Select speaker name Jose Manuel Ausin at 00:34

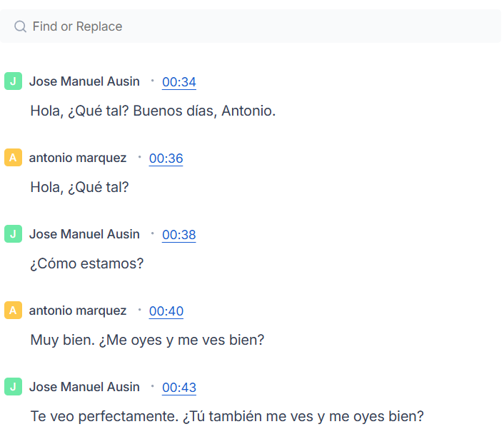tap(84, 81)
